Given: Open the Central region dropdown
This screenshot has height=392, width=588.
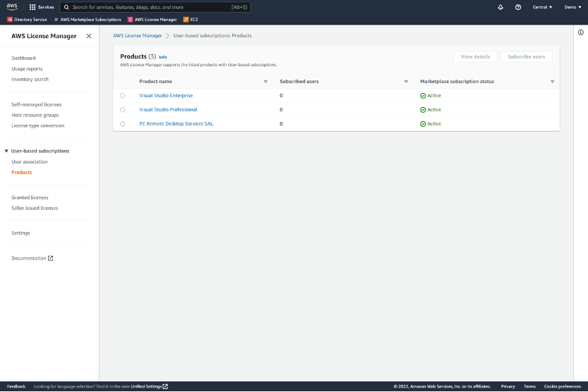Looking at the screenshot, I should coord(542,7).
